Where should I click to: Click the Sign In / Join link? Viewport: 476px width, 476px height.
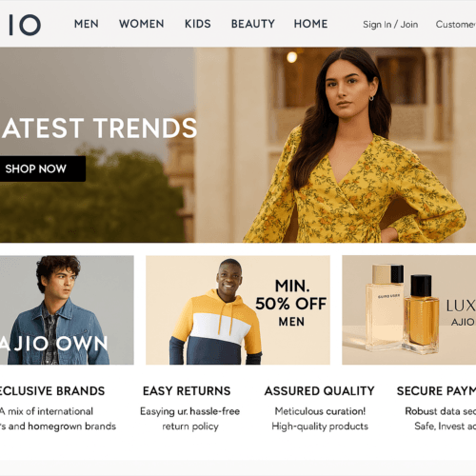tap(390, 25)
